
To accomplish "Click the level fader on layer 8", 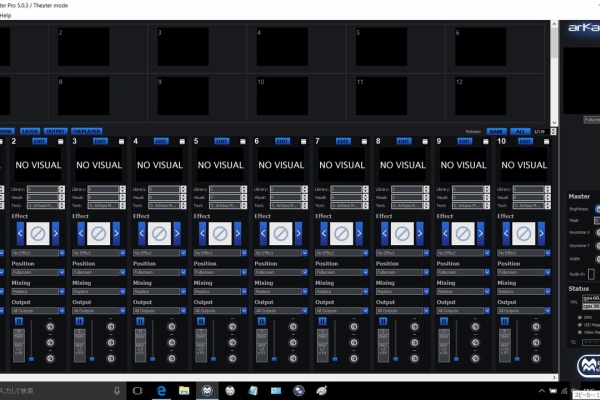I will [x=396, y=341].
